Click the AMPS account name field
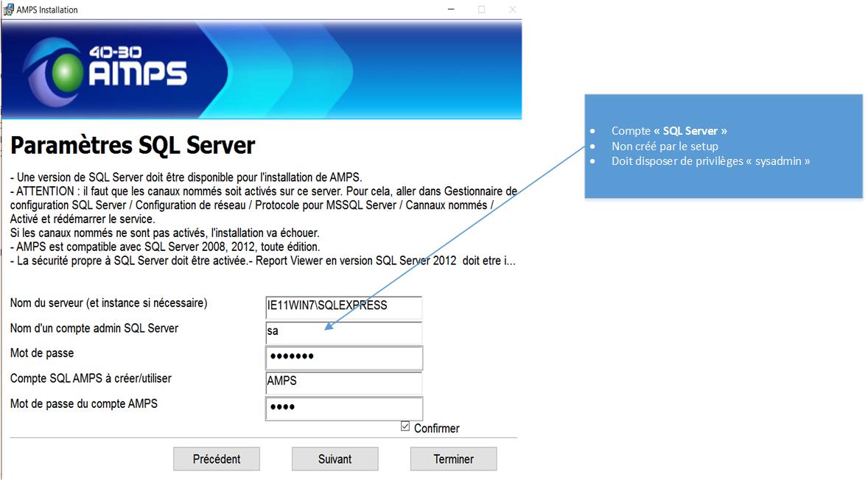 coord(343,383)
